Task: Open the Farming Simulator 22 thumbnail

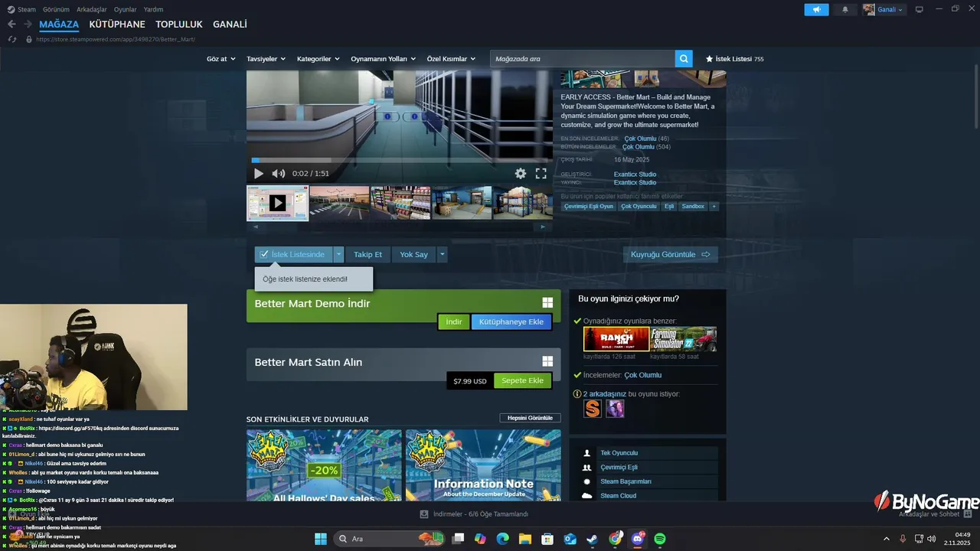Action: [x=684, y=339]
